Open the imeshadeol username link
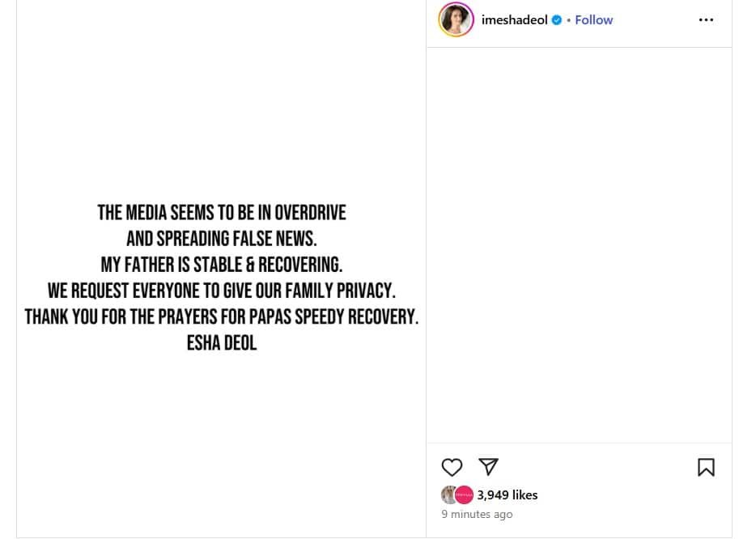This screenshot has width=756, height=539. (x=514, y=20)
